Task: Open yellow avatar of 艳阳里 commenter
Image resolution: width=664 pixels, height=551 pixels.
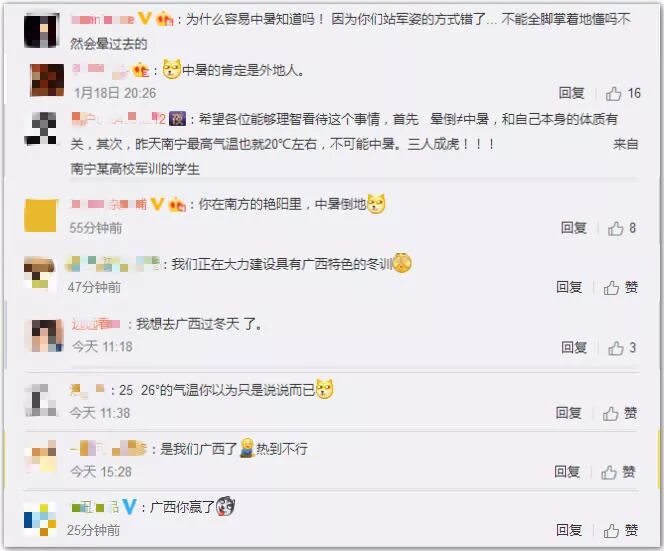Action: click(40, 216)
